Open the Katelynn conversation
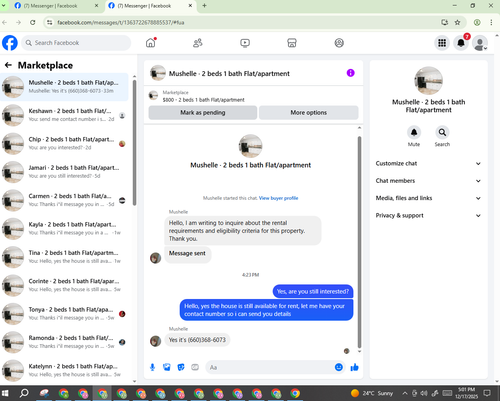 point(64,370)
